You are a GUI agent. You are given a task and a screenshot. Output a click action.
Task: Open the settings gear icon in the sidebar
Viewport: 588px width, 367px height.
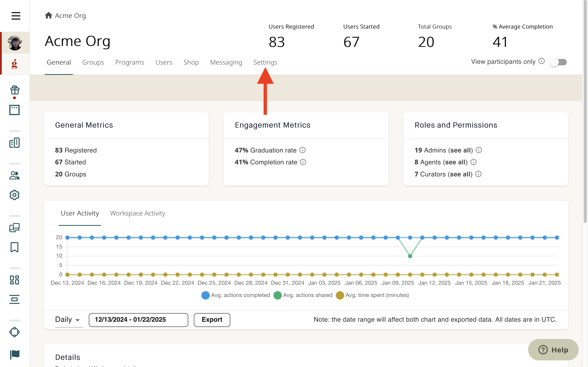click(x=14, y=195)
